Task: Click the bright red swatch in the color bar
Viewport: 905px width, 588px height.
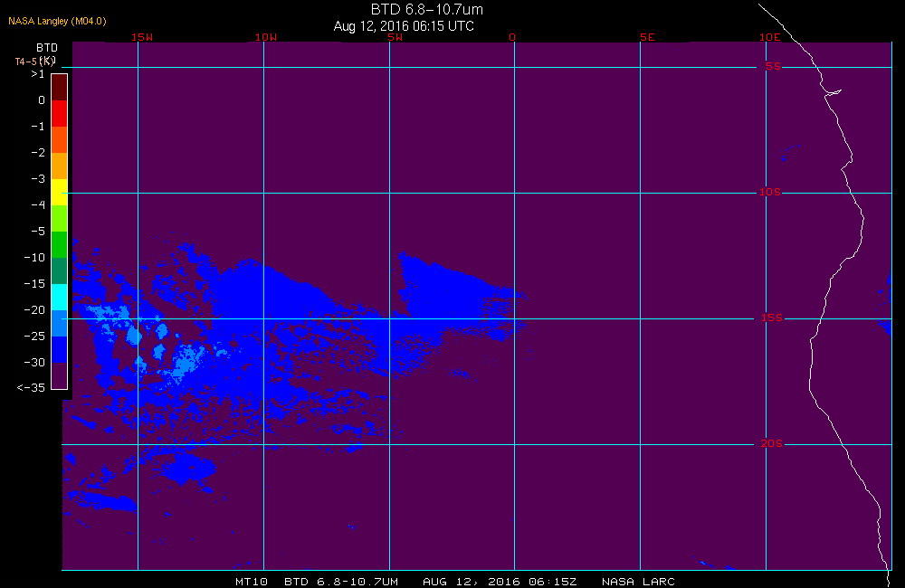Action: tap(60, 114)
